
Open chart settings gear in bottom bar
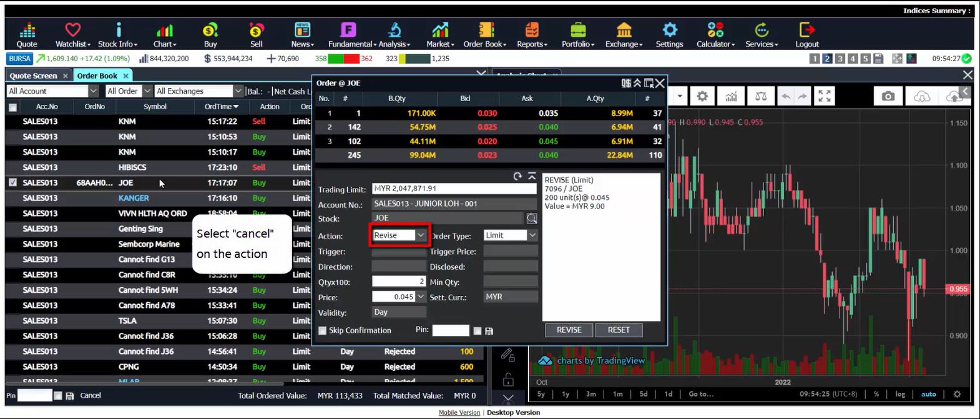(x=957, y=394)
